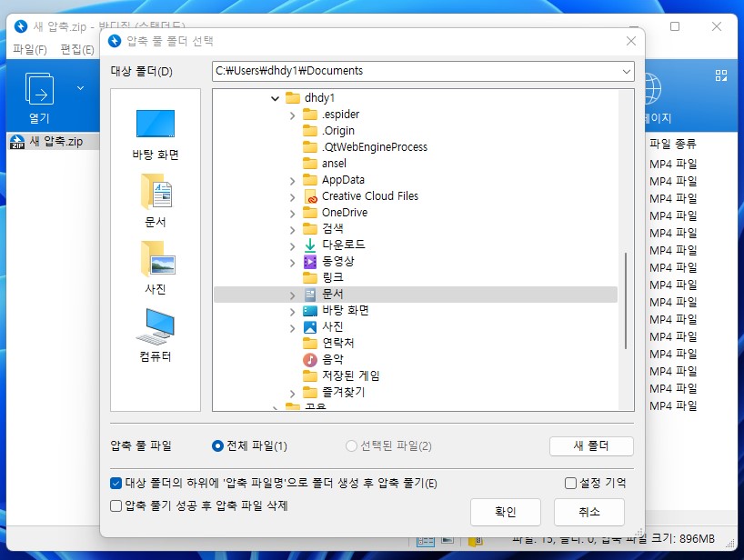
Task: Click the 바탕 화면 icon in folder tree
Action: pyautogui.click(x=310, y=311)
